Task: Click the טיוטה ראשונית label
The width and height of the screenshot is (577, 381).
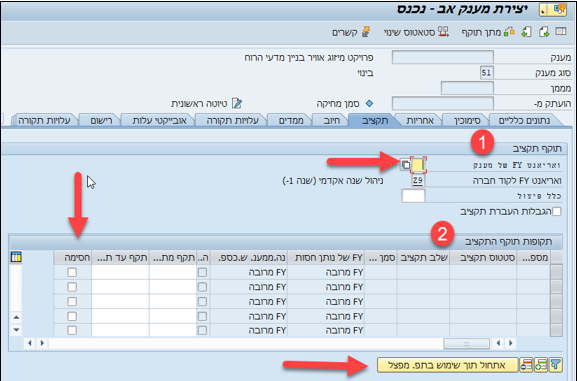Action: (x=199, y=103)
